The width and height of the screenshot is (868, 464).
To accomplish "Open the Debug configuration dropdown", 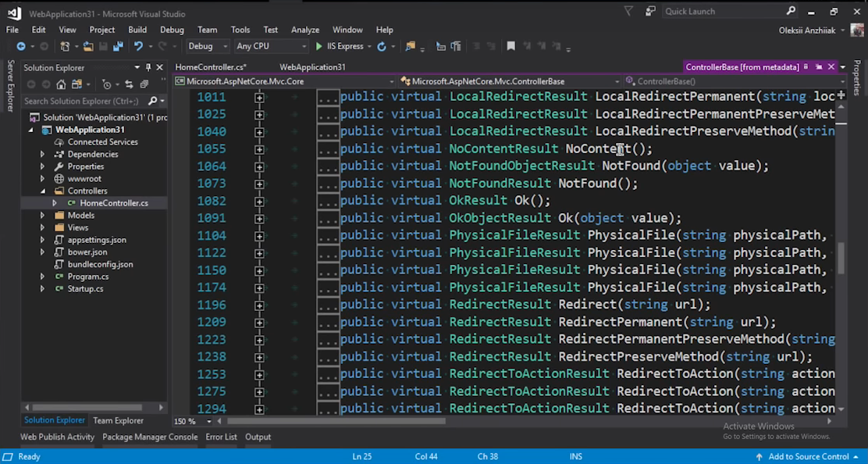I will click(208, 47).
